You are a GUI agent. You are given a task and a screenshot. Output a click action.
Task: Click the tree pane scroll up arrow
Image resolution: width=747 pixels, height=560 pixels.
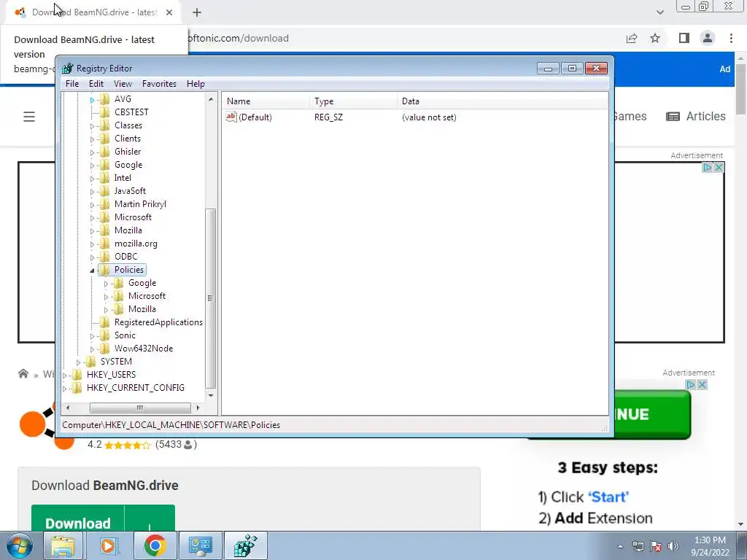pyautogui.click(x=211, y=99)
